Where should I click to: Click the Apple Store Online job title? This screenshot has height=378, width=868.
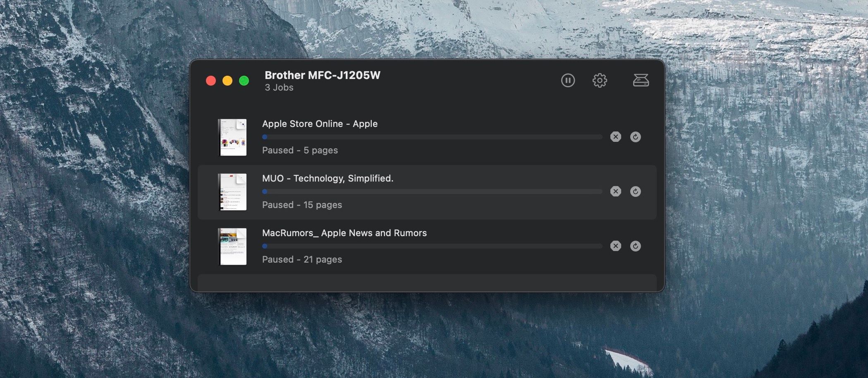click(x=320, y=123)
